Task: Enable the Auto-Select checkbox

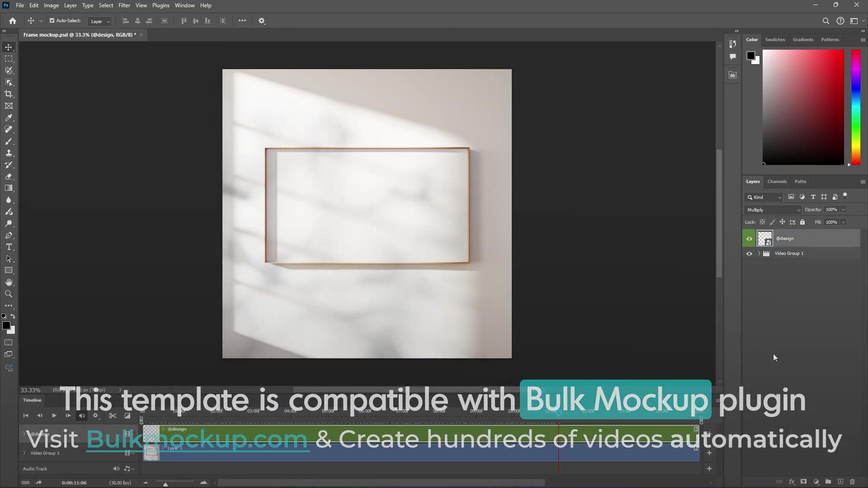Action: (x=52, y=20)
